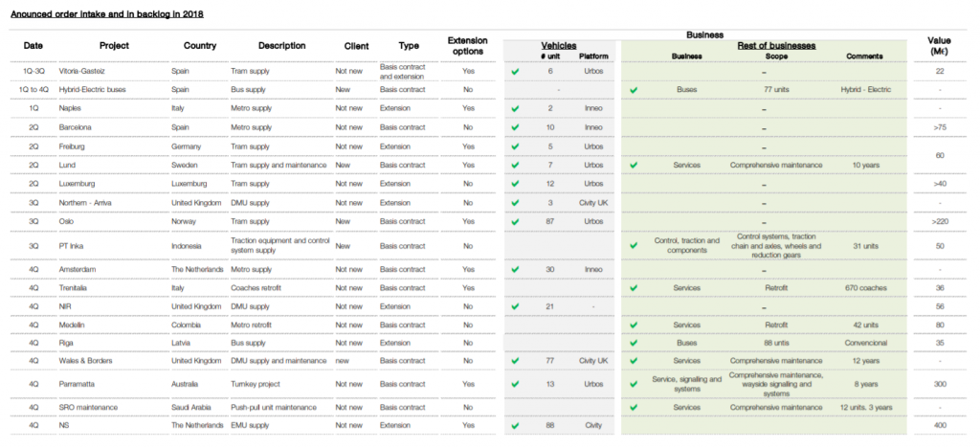
Task: Click the green checkmark for Hybrid-Electric buses
Action: pyautogui.click(x=634, y=90)
